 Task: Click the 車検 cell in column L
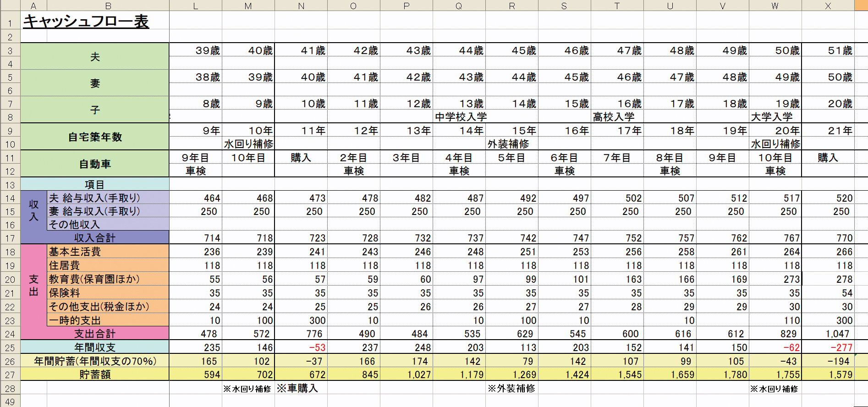196,171
